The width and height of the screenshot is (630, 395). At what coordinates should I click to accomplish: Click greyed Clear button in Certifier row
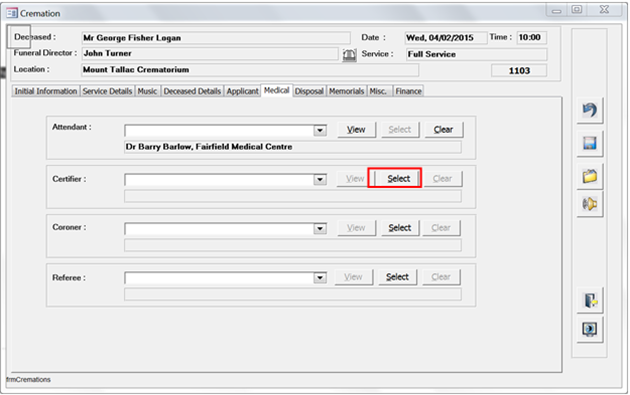pos(442,179)
